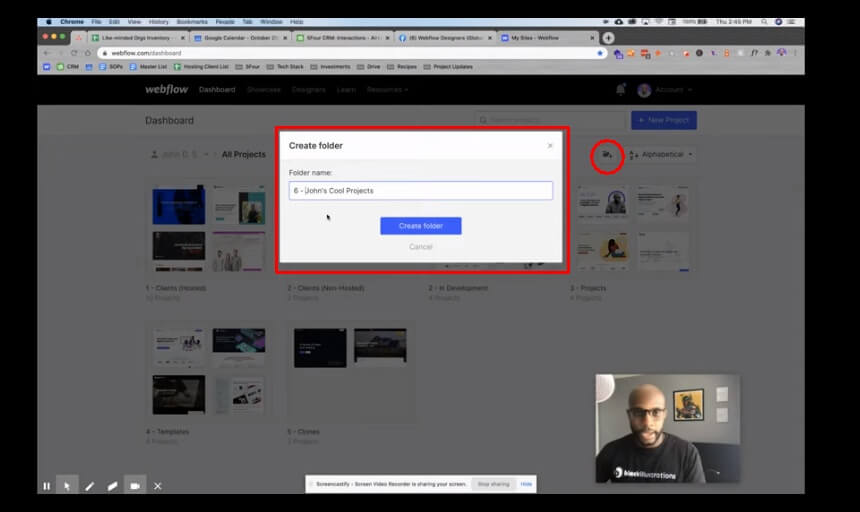Click the account avatar picture
Screen dimensions: 860x512
[x=644, y=90]
